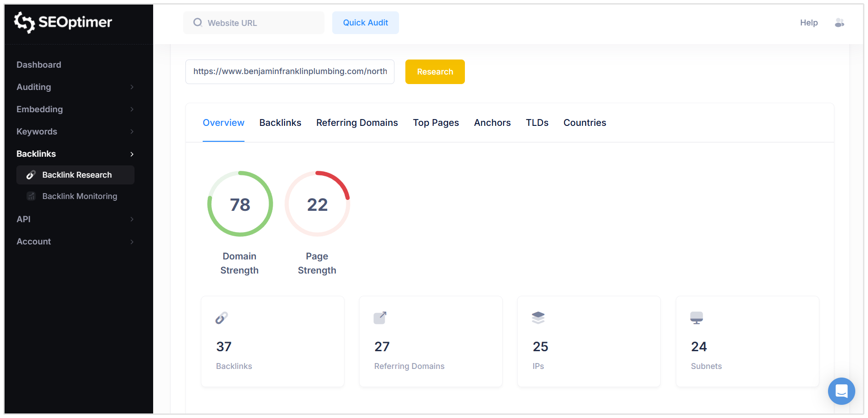
Task: Click the Research button
Action: 434,71
